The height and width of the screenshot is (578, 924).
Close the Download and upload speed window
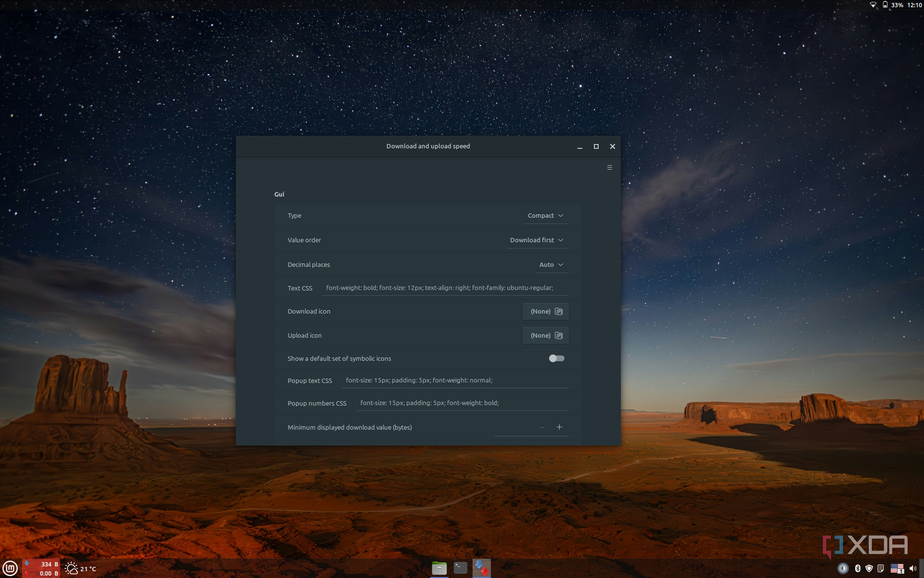613,146
